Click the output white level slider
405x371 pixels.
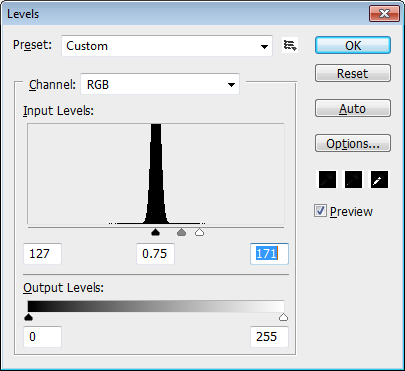tap(283, 317)
